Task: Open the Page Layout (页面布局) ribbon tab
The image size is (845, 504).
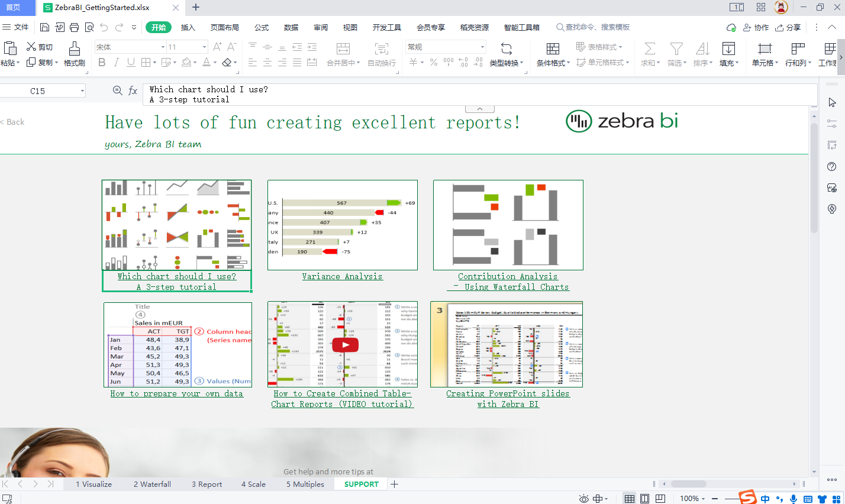Action: coord(225,27)
